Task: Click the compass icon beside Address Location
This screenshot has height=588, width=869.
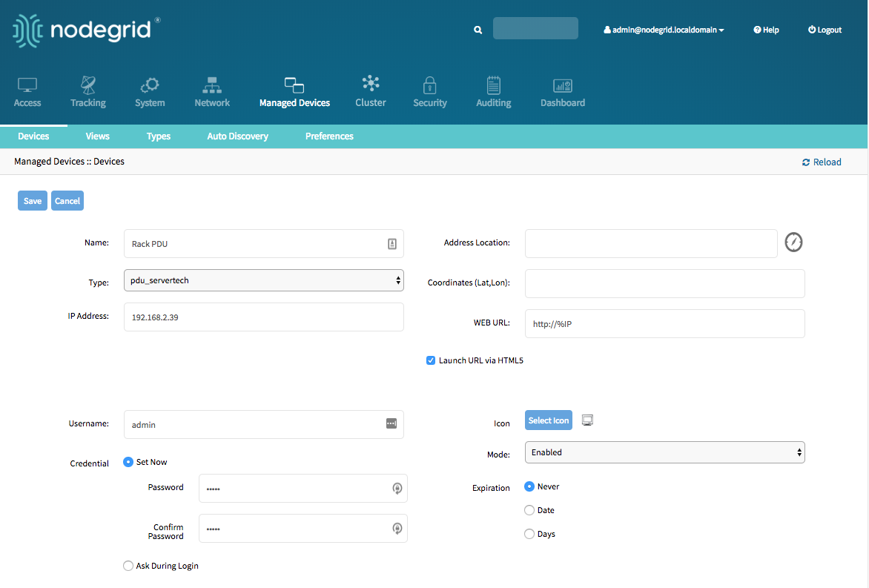Action: (793, 242)
